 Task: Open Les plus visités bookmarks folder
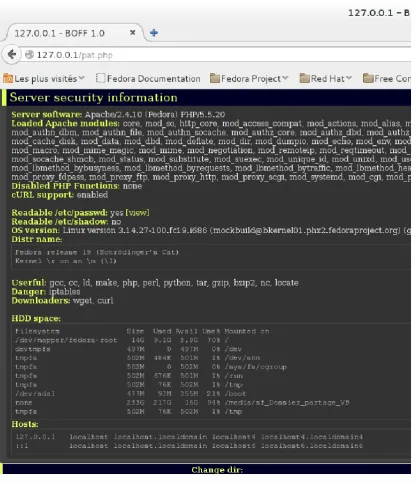(44, 79)
